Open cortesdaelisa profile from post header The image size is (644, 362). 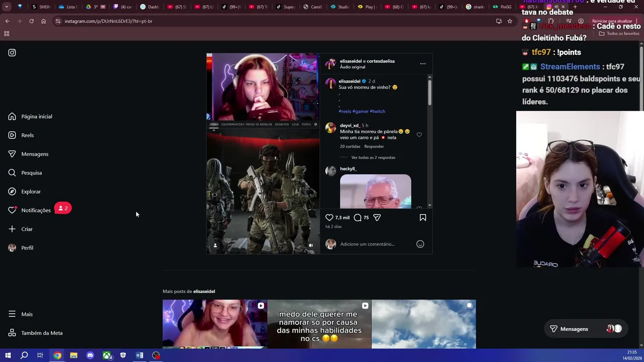pos(381,61)
